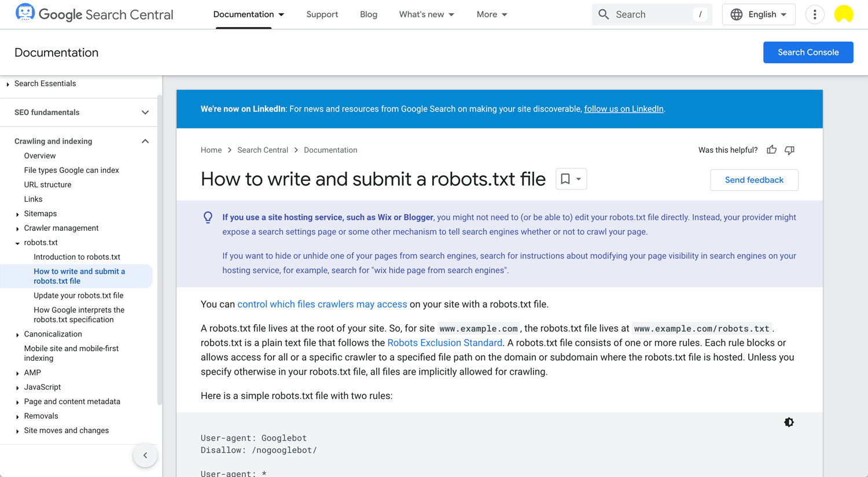Focus the Search input field
The image size is (868, 477).
pos(652,14)
